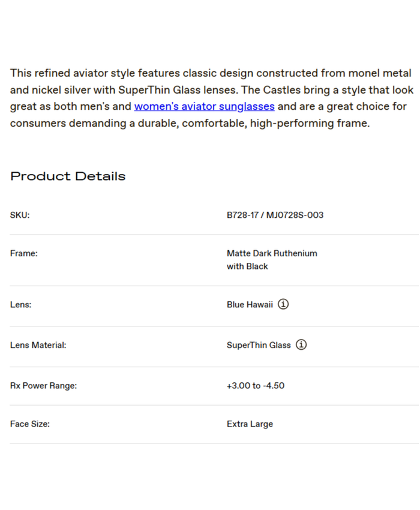Click the Matte Dark Ruthenium frame text
The width and height of the screenshot is (420, 510).
coord(272,254)
